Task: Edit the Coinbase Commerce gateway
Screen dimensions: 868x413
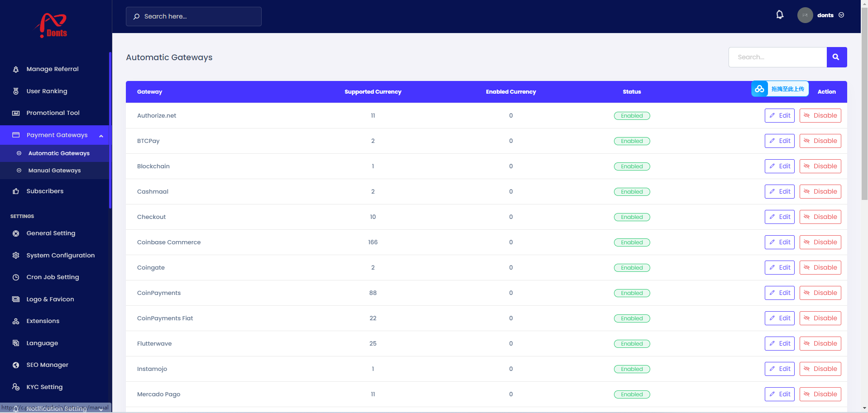Action: pyautogui.click(x=780, y=242)
